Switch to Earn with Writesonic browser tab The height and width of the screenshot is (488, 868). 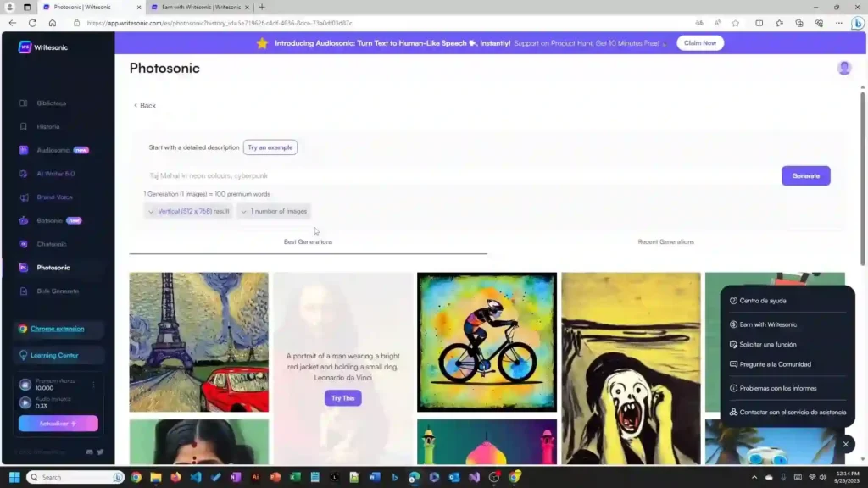(x=200, y=7)
